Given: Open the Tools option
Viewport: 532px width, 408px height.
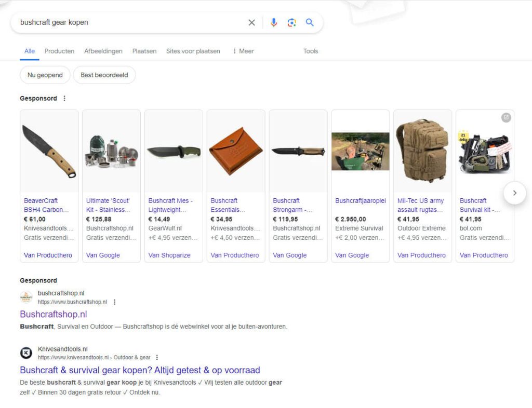Looking at the screenshot, I should point(311,51).
